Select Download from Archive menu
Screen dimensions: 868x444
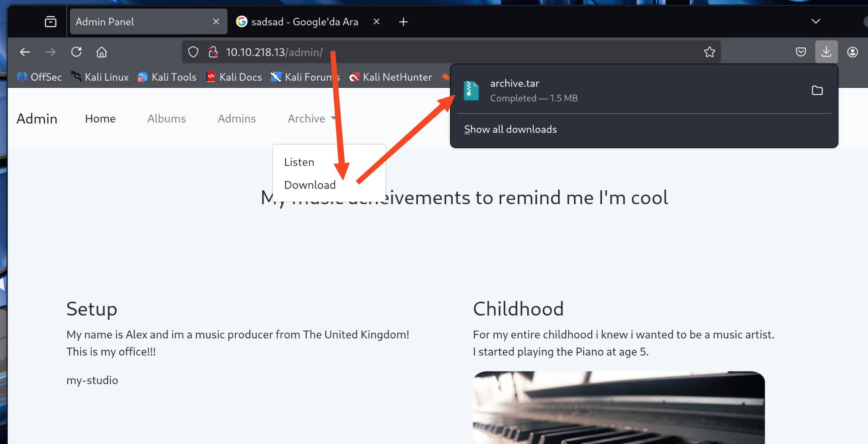point(309,185)
